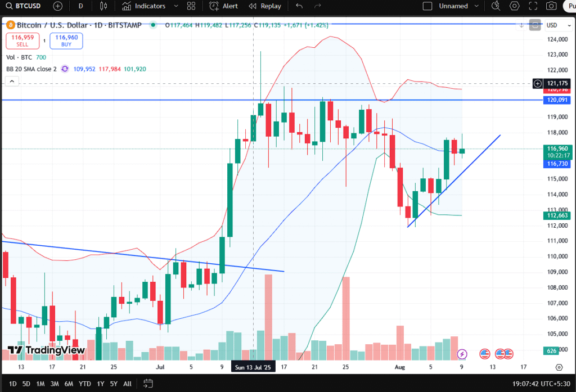Click the 116,960 current price label

[557, 149]
